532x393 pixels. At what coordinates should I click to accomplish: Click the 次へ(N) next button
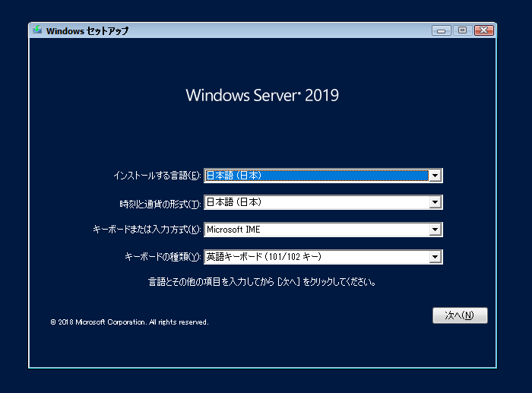tap(460, 315)
